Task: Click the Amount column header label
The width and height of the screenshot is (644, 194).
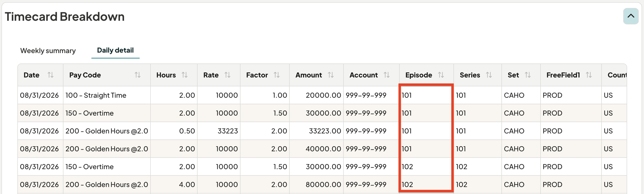Action: pos(308,75)
